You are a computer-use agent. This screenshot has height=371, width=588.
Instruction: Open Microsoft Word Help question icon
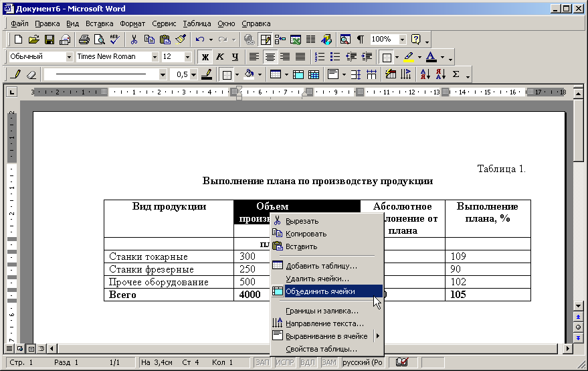click(x=416, y=40)
